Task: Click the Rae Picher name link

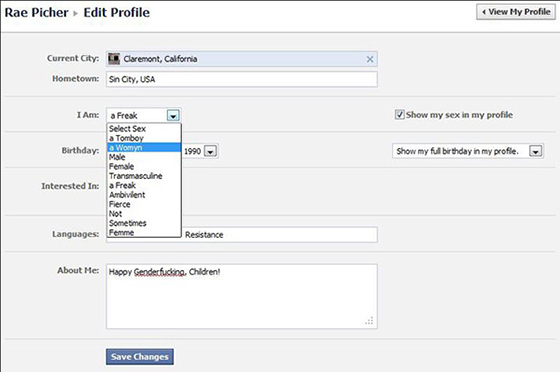Action: 36,12
